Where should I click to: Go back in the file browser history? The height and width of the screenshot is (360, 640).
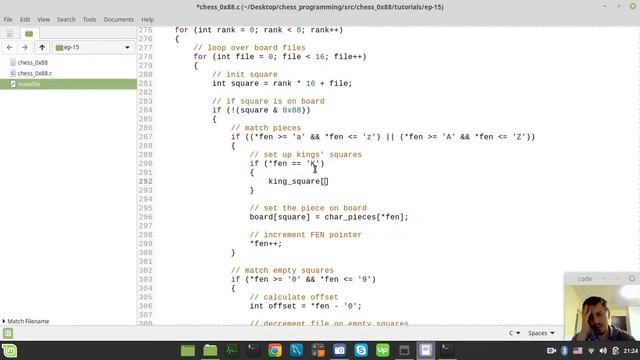pos(9,47)
